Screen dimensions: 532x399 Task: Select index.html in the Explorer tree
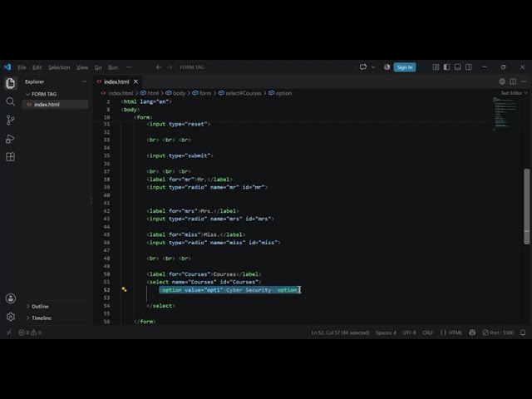pyautogui.click(x=56, y=104)
